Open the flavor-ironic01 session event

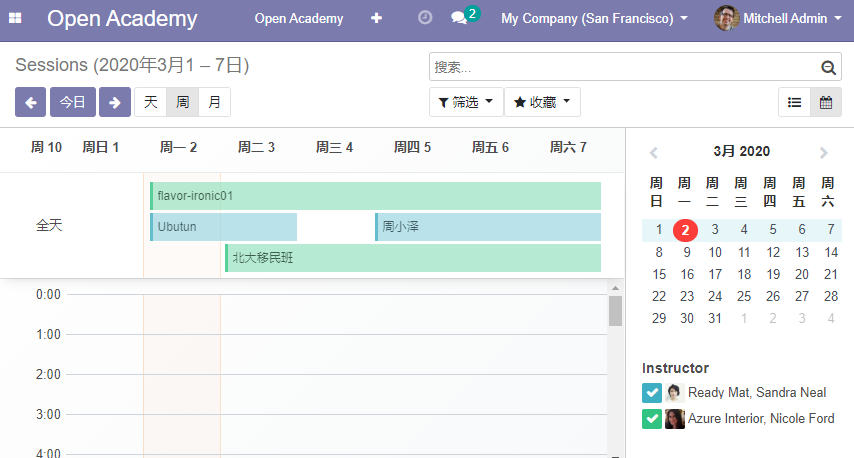375,196
